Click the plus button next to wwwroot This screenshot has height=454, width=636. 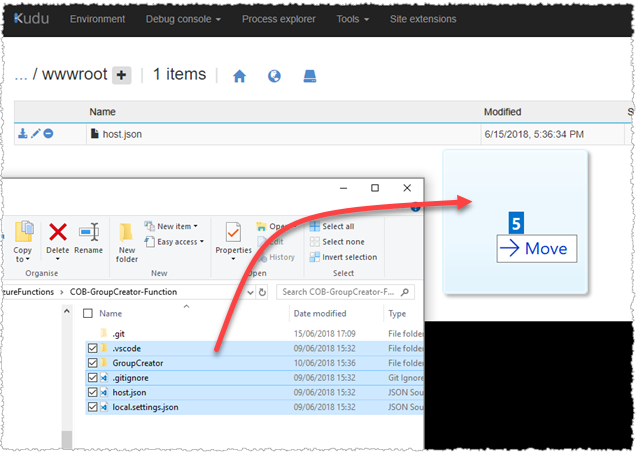coord(121,75)
